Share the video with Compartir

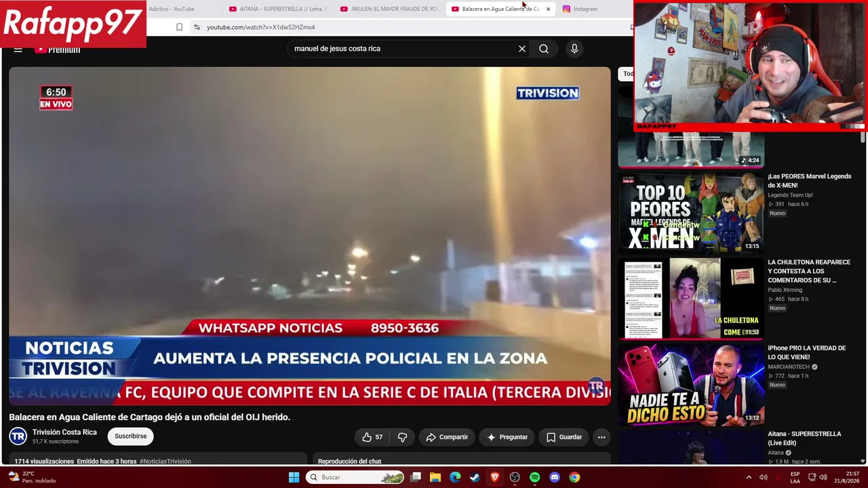446,437
